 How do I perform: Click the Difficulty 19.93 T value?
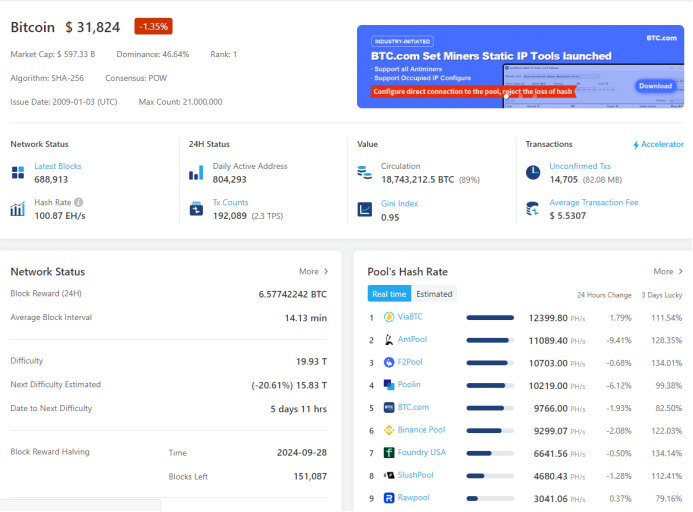pyautogui.click(x=312, y=362)
